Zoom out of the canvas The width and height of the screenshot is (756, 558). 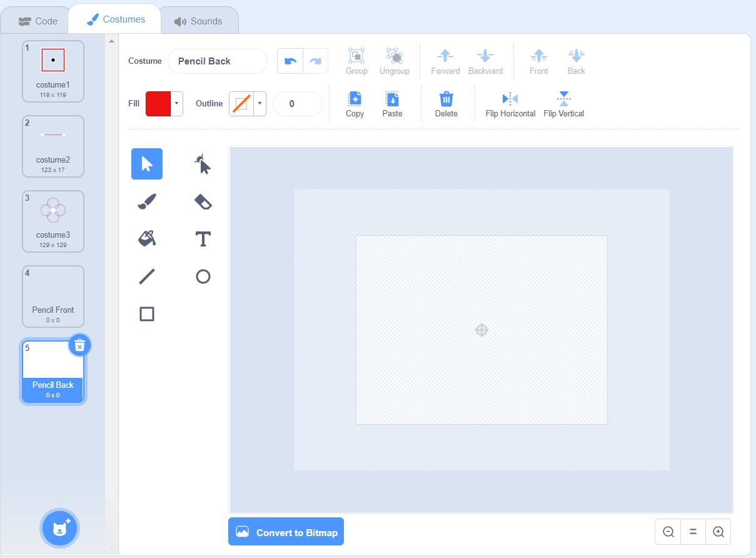pyautogui.click(x=668, y=532)
